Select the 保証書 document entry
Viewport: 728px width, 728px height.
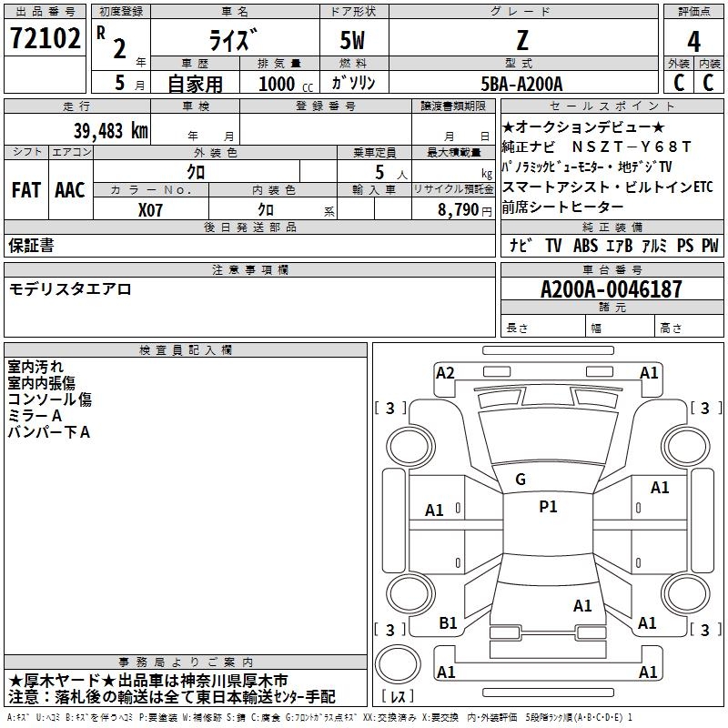point(31,245)
